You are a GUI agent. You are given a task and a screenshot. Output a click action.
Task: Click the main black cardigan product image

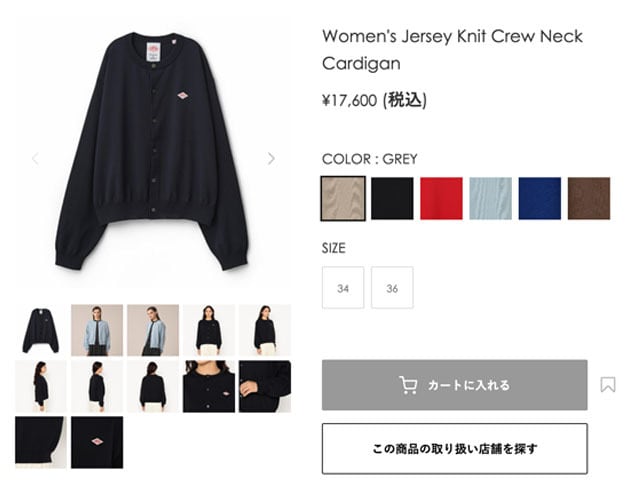click(153, 152)
